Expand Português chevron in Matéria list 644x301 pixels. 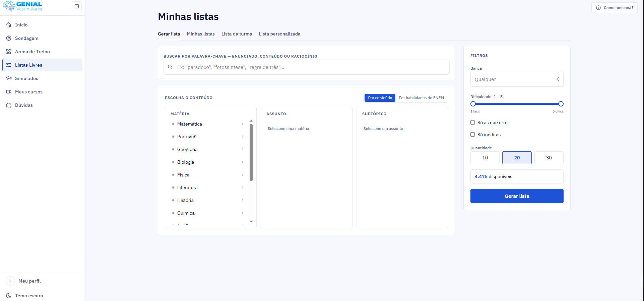[243, 137]
